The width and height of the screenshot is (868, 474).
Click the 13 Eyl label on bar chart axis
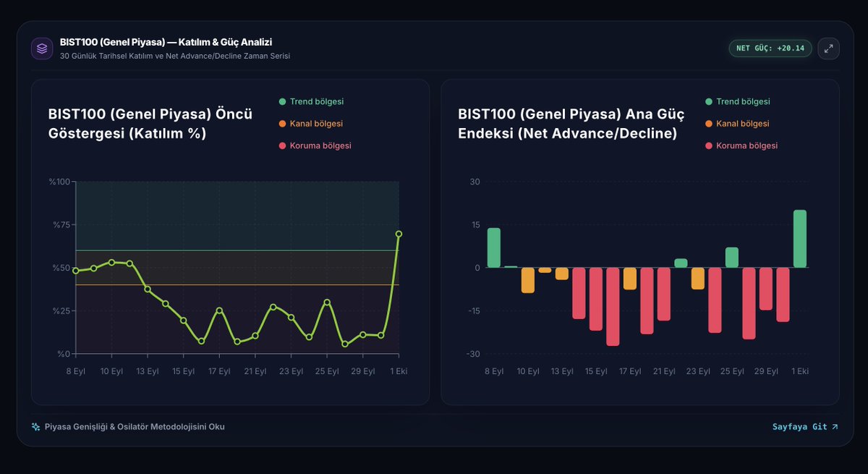pos(562,371)
